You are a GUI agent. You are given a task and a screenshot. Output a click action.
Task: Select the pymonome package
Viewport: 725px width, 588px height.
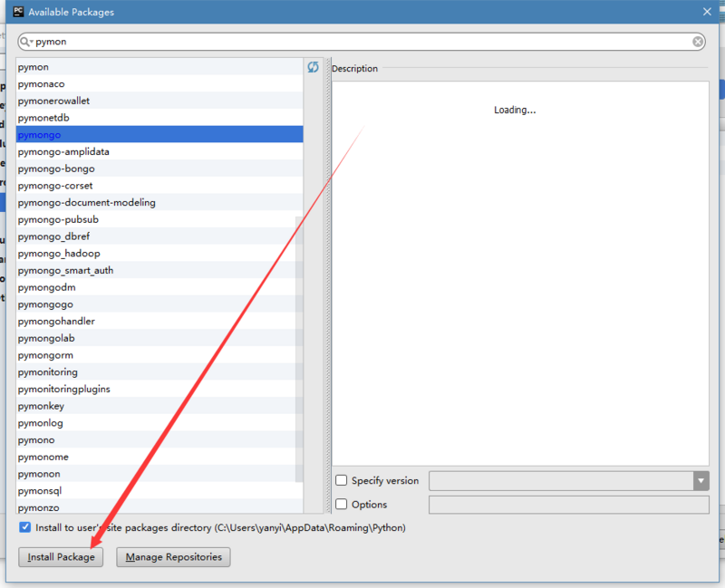click(x=159, y=457)
